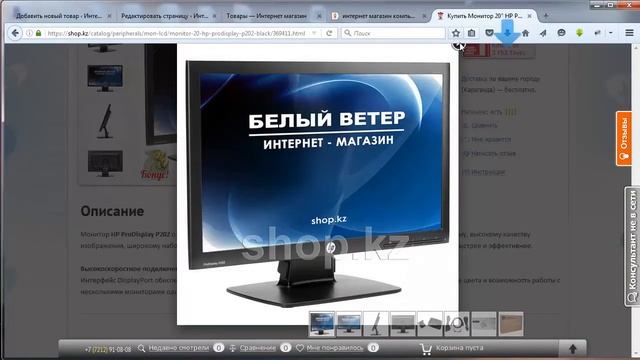
Task: Select second monitor lightbox thumbnail
Action: pos(349,324)
